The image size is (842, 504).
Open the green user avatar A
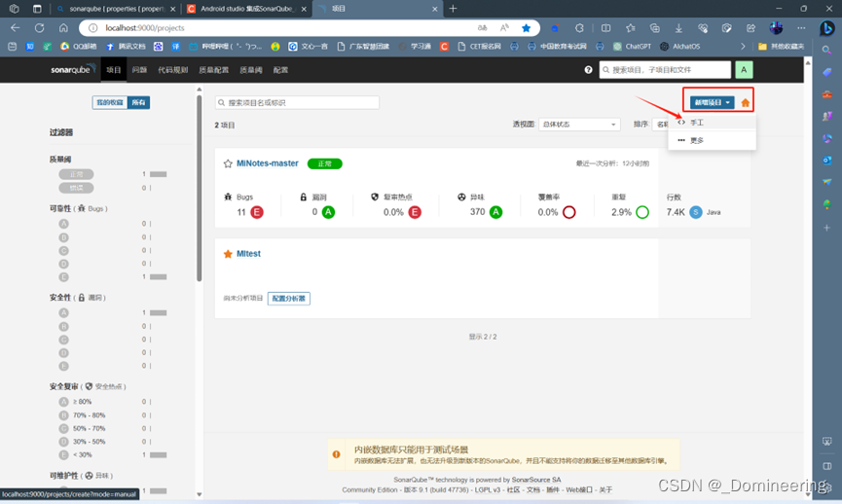(x=744, y=70)
